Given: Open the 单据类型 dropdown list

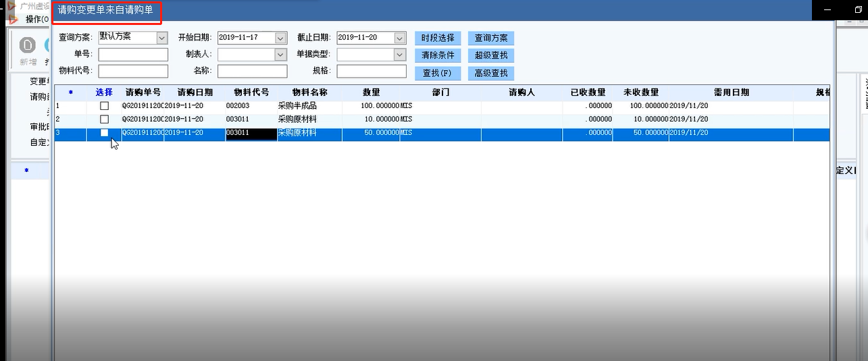Looking at the screenshot, I should pos(400,55).
